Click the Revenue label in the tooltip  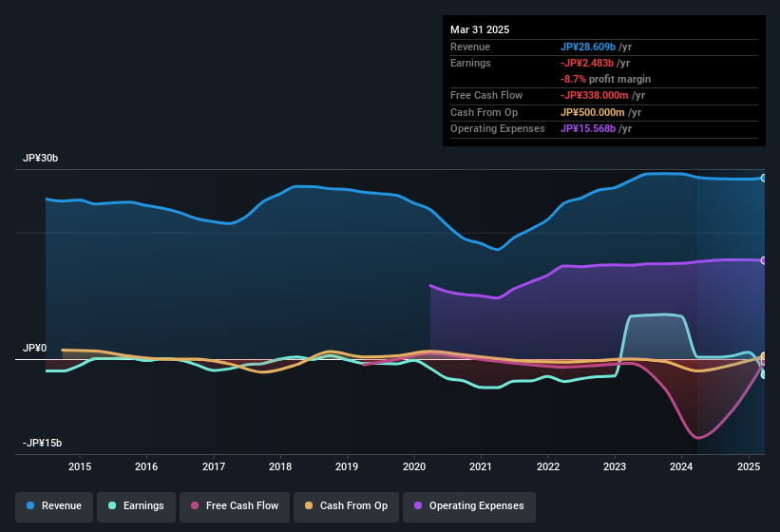[470, 47]
